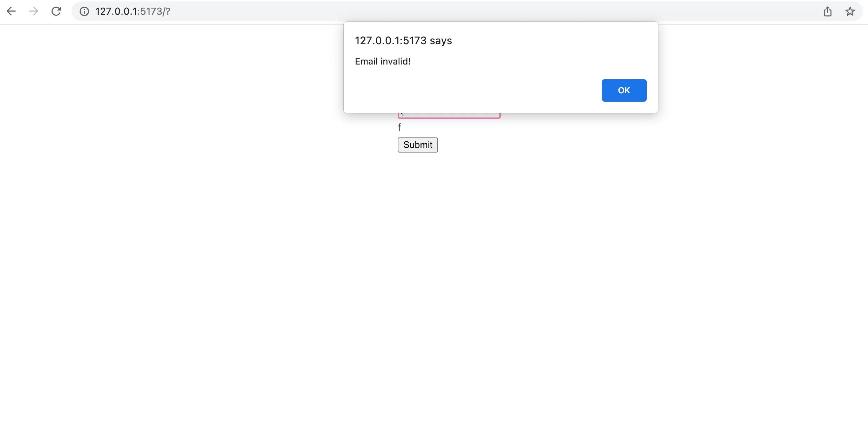Click the circled info badge before the URL
The width and height of the screenshot is (868, 439).
84,11
